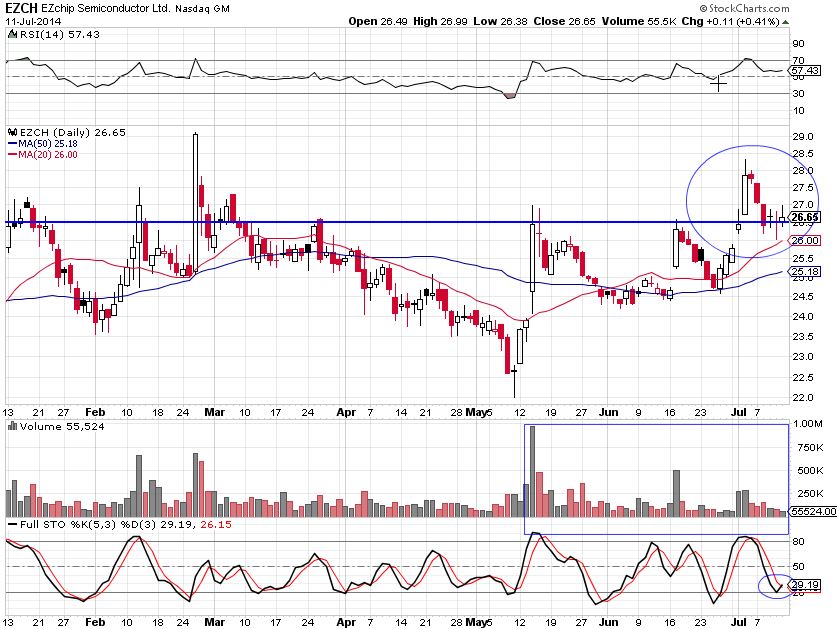Image resolution: width=837 pixels, height=629 pixels.
Task: Click the 750K label on volume axis
Action: point(810,447)
